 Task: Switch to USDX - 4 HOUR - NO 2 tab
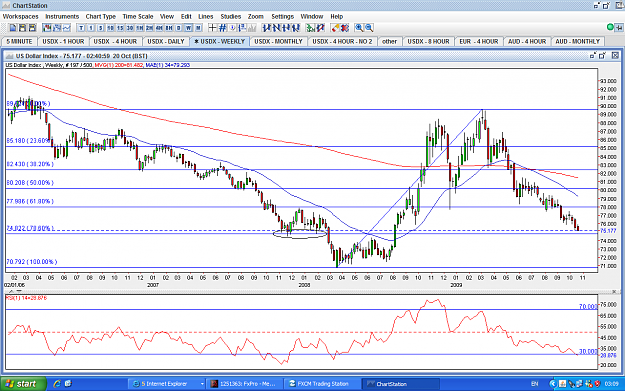342,41
